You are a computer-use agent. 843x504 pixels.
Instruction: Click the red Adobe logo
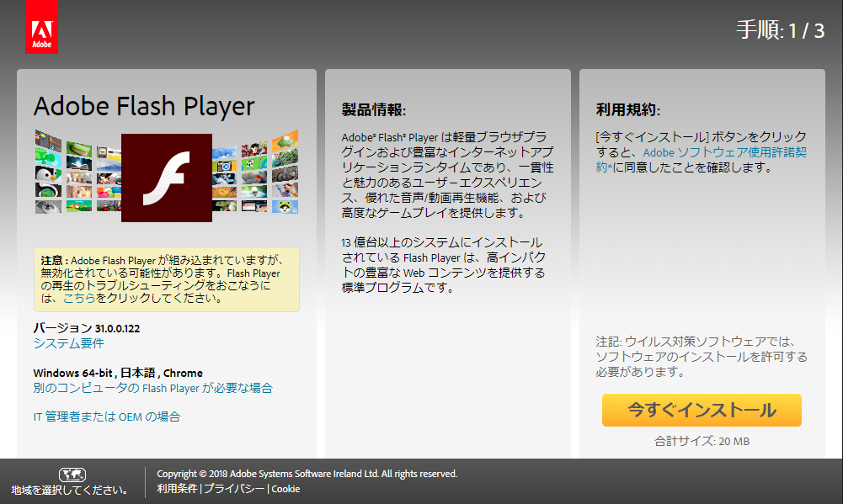(x=41, y=27)
